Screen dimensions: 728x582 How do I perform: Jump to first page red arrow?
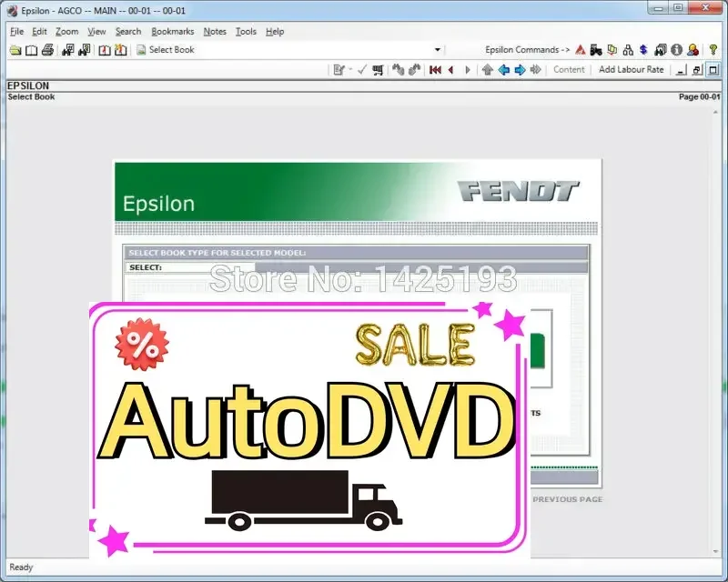coord(435,70)
